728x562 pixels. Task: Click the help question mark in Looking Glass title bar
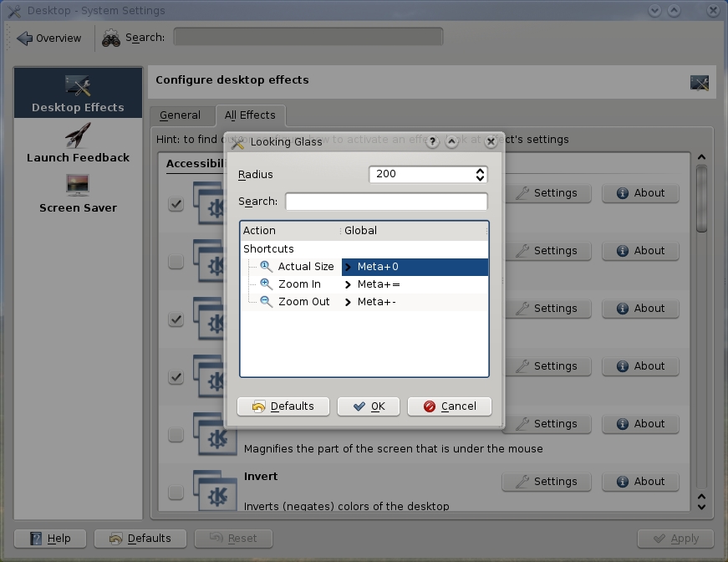click(x=432, y=142)
